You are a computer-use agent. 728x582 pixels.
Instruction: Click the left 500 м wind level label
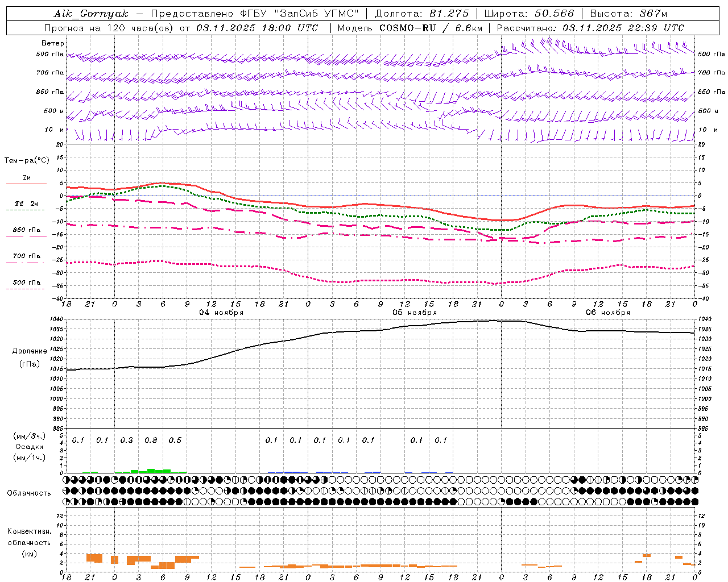54,111
